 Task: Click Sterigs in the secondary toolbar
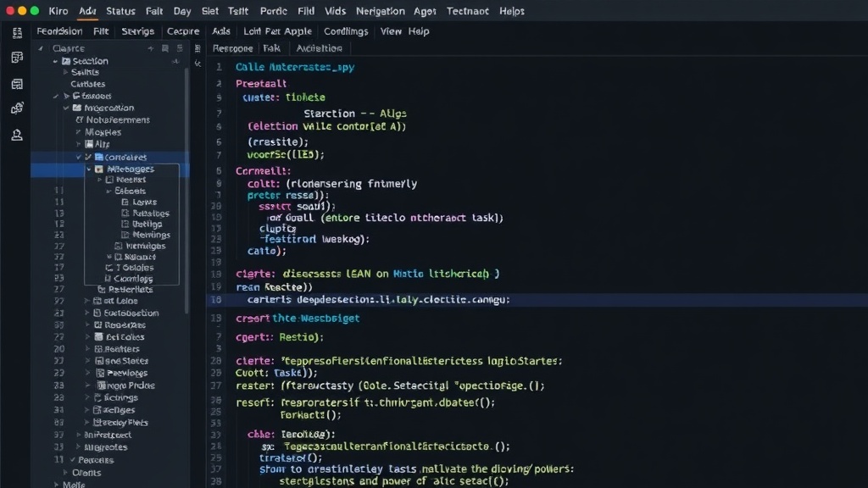point(138,31)
